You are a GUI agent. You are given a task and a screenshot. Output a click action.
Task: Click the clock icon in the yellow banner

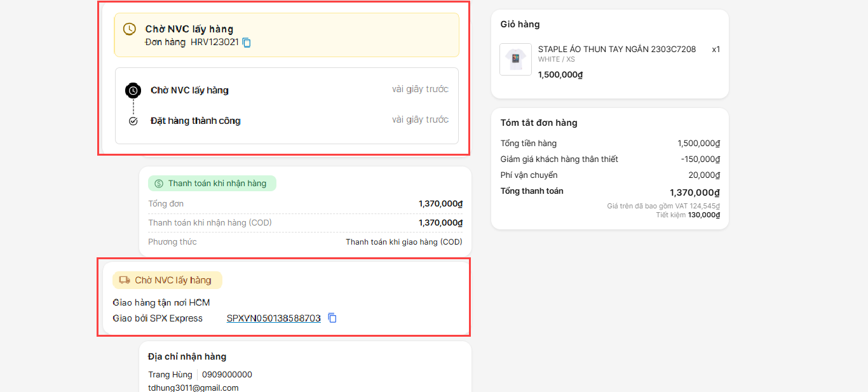click(130, 29)
